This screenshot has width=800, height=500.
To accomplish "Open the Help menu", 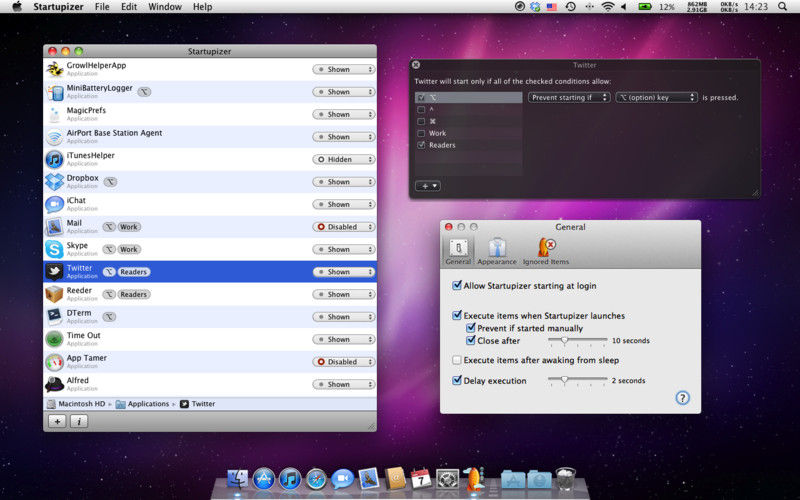I will coord(202,7).
